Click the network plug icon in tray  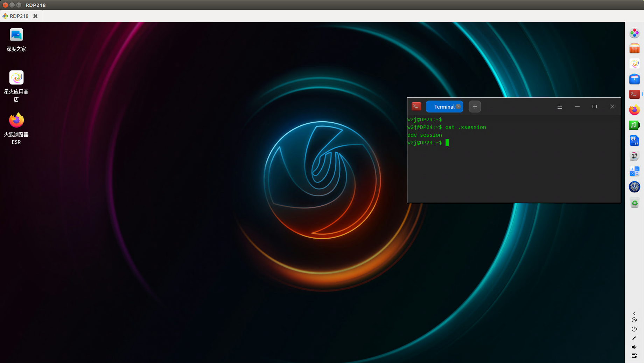[634, 338]
